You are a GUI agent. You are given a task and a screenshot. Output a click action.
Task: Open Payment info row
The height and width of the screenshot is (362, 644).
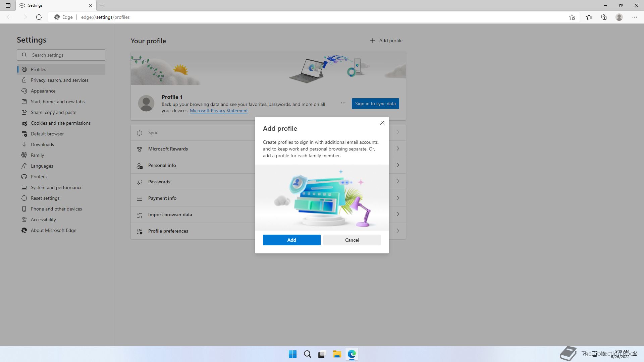[x=268, y=198]
